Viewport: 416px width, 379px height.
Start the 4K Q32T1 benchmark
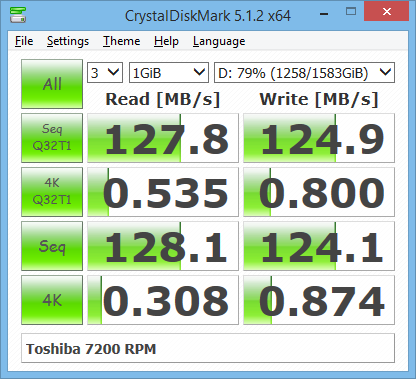point(52,192)
